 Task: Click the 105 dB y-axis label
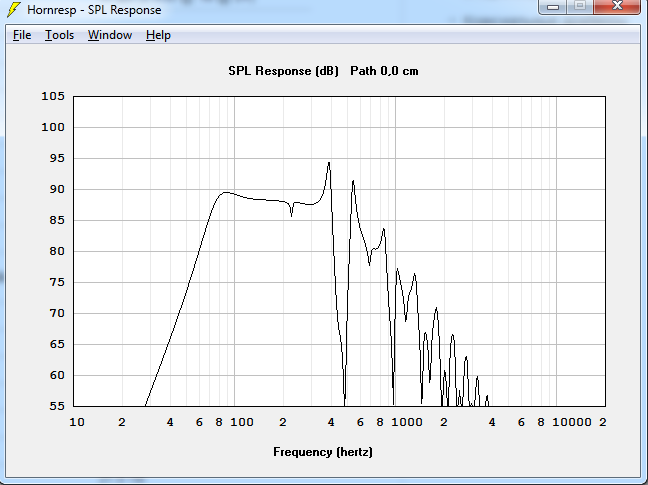coord(53,96)
